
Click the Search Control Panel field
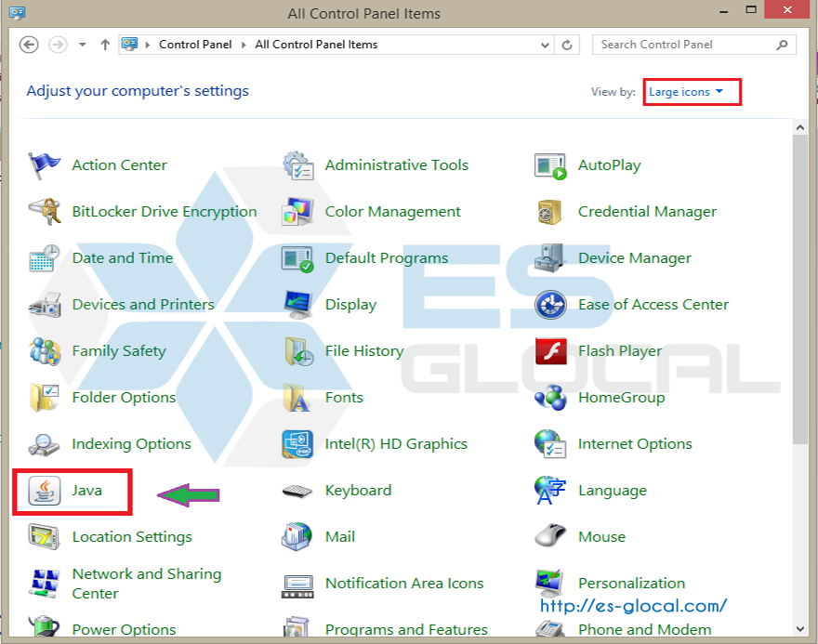click(x=694, y=45)
